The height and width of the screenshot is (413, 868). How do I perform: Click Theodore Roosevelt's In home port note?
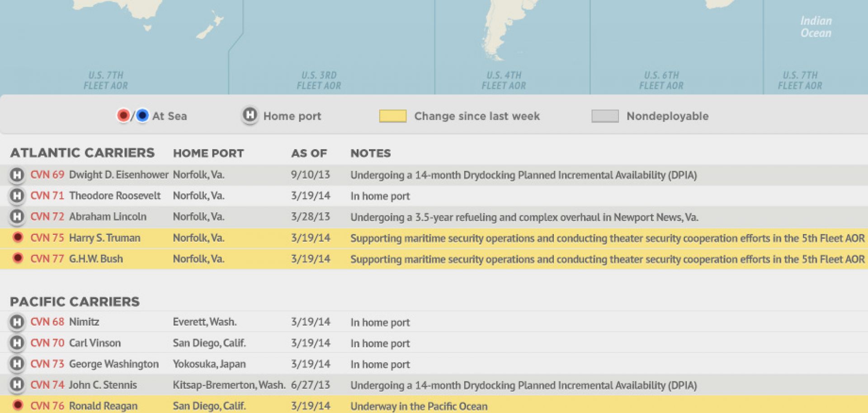pyautogui.click(x=380, y=196)
